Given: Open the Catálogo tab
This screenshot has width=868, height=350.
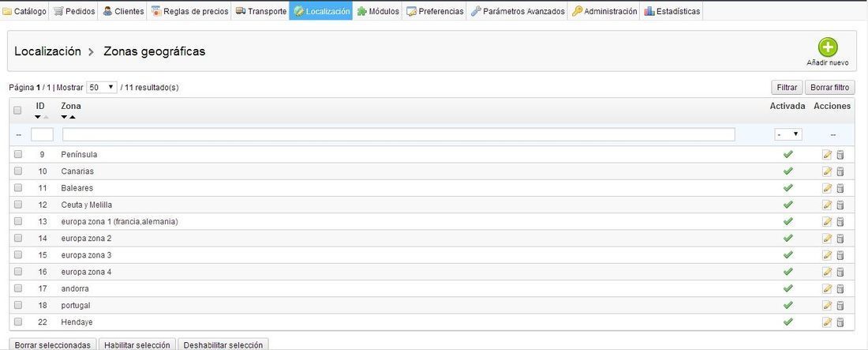Looking at the screenshot, I should 24,11.
